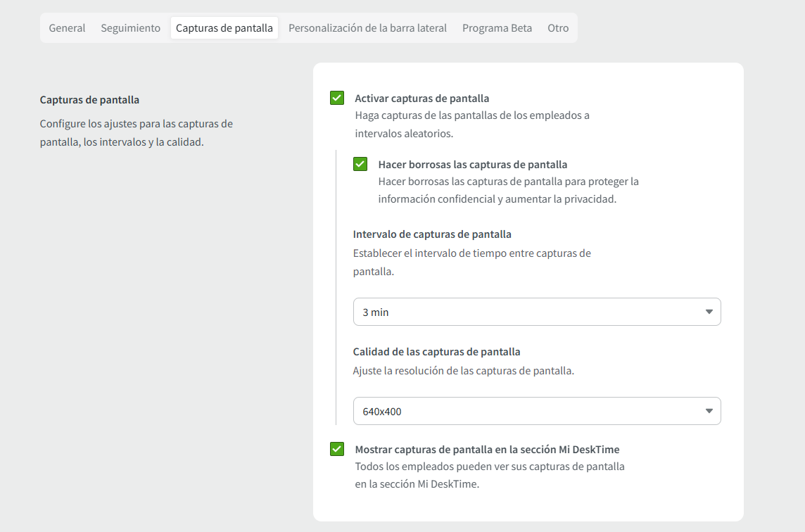Click the Mostrar capturas en Mi DeskTime label

[x=487, y=449]
